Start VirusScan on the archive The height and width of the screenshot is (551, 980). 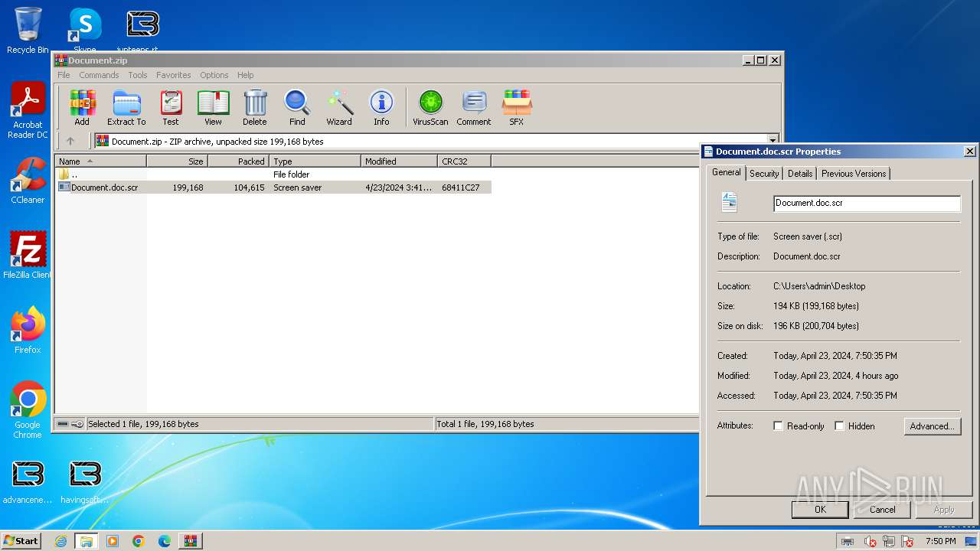(x=430, y=107)
